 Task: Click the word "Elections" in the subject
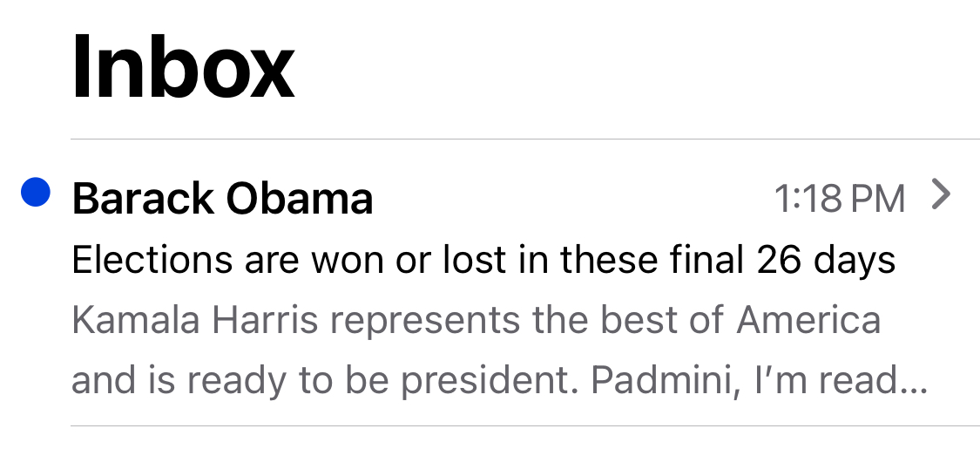(x=152, y=260)
